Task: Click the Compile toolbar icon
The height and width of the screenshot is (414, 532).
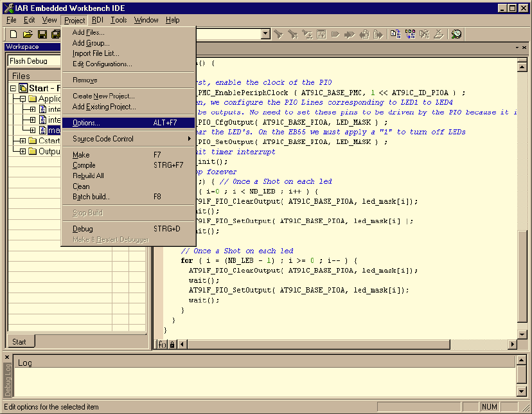Action: [395, 34]
